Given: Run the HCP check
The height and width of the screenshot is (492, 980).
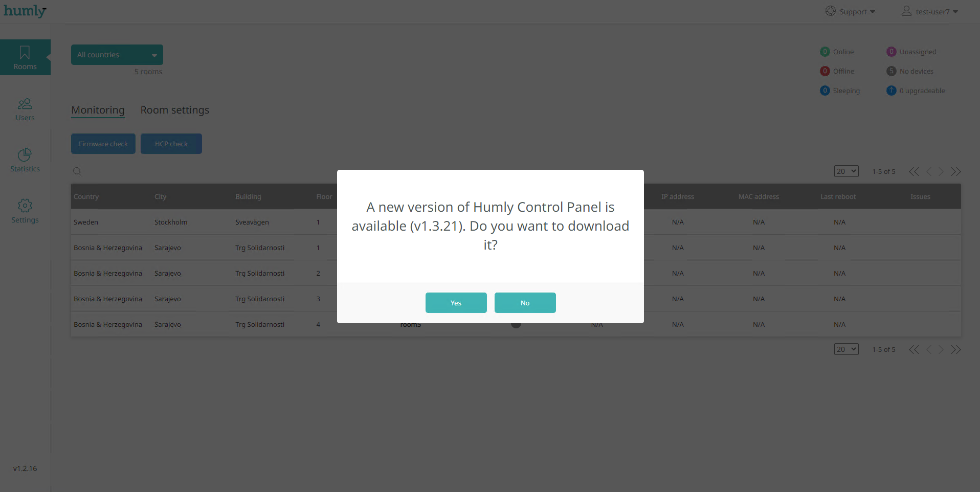Looking at the screenshot, I should click(171, 144).
